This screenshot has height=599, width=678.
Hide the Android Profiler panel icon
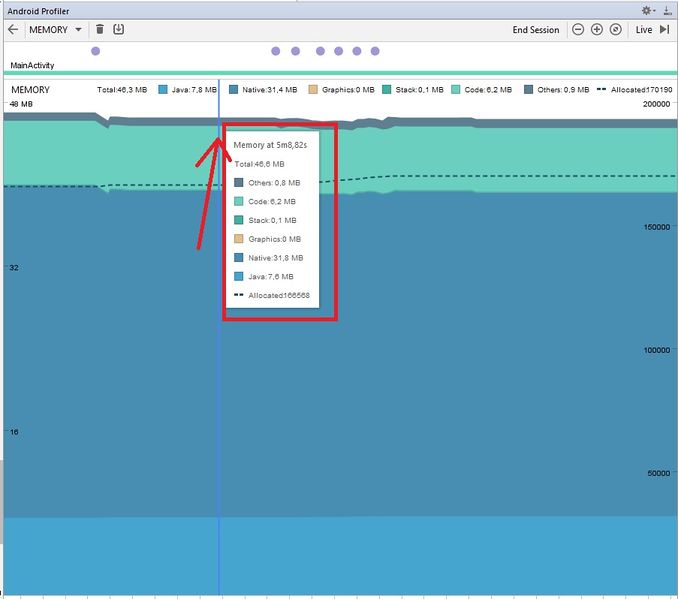pos(667,10)
